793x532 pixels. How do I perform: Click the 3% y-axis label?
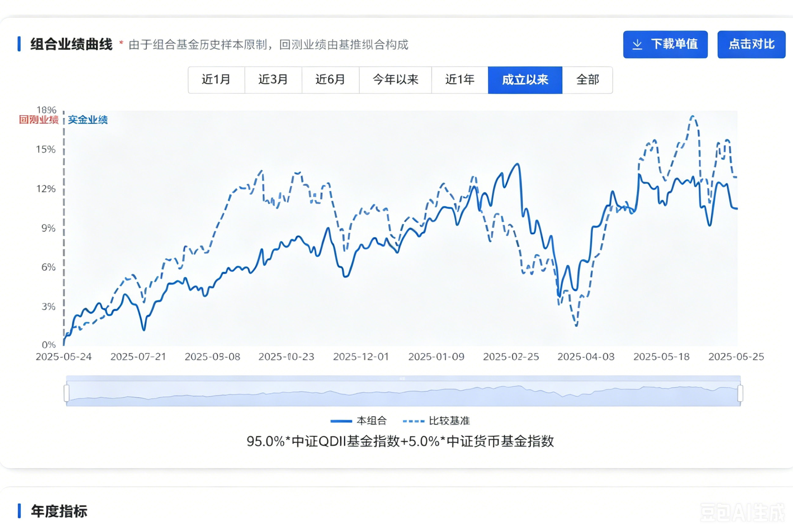48,306
